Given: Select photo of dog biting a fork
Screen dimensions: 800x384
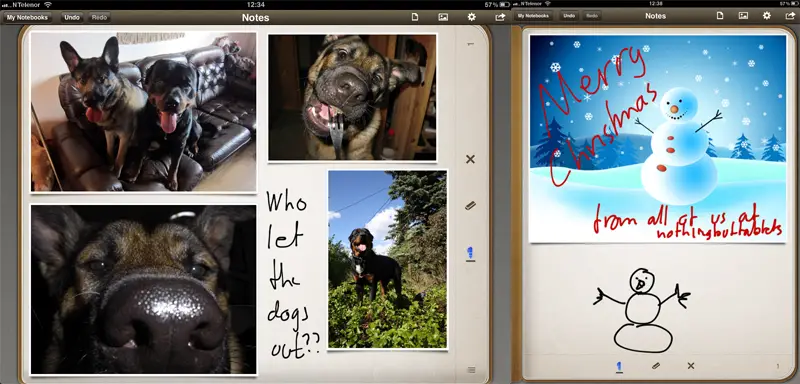Looking at the screenshot, I should 352,97.
